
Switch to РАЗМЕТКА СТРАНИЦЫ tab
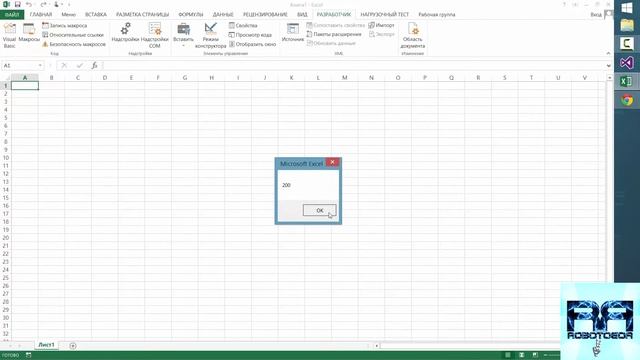(x=142, y=15)
